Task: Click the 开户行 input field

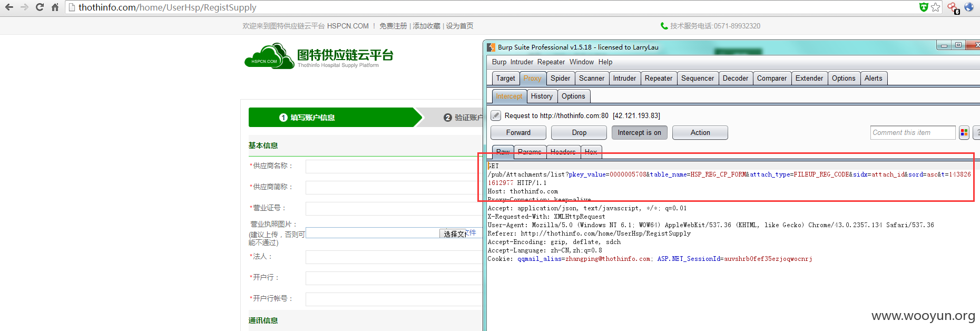Action: point(394,278)
